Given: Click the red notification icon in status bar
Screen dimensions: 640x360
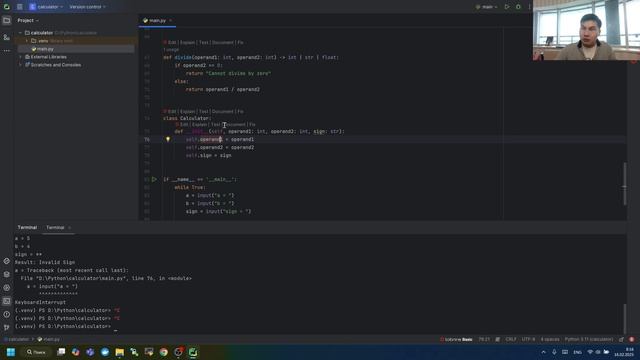Looking at the screenshot, I should click(x=631, y=339).
